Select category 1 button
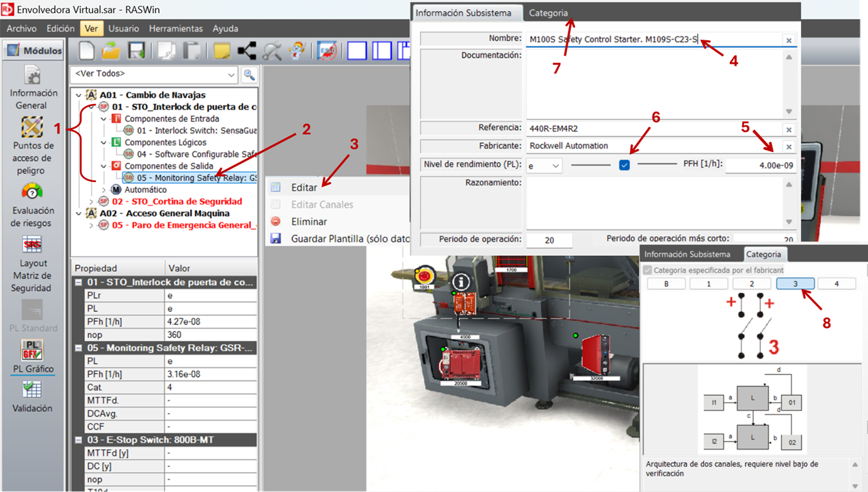 point(709,283)
